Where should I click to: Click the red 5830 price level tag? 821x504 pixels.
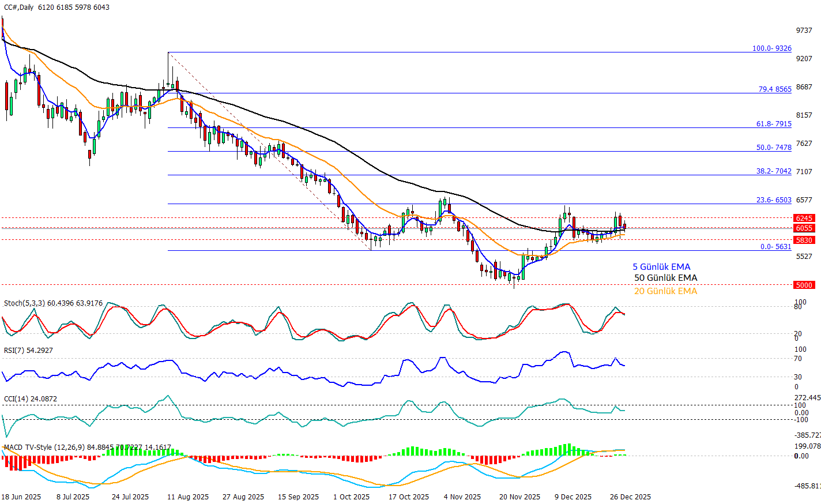pos(804,240)
